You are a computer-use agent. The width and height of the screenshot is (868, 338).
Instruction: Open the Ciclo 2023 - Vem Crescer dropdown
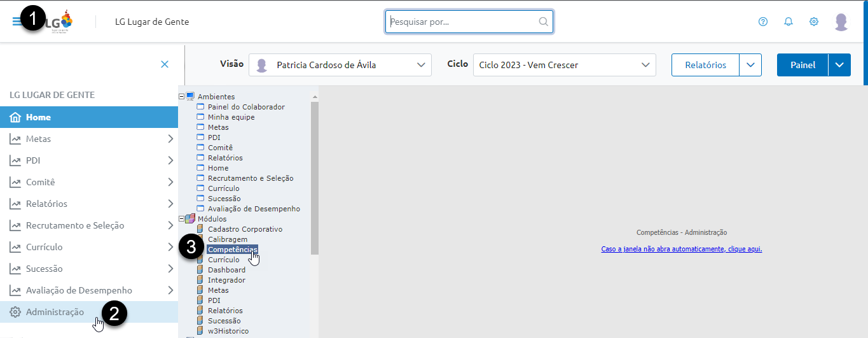click(565, 65)
